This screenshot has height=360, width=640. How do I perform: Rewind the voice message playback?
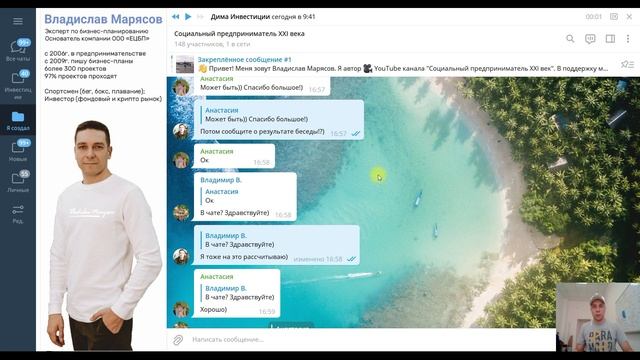(x=176, y=17)
